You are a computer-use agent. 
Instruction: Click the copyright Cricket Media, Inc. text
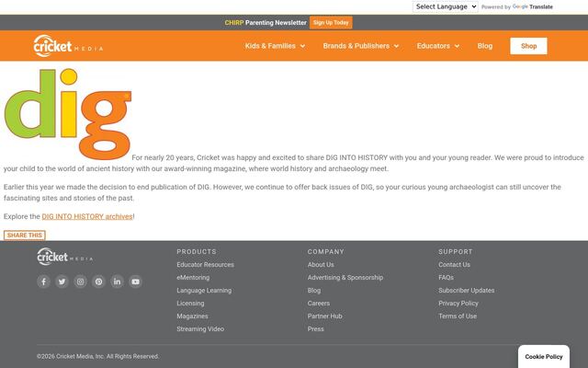pos(97,356)
